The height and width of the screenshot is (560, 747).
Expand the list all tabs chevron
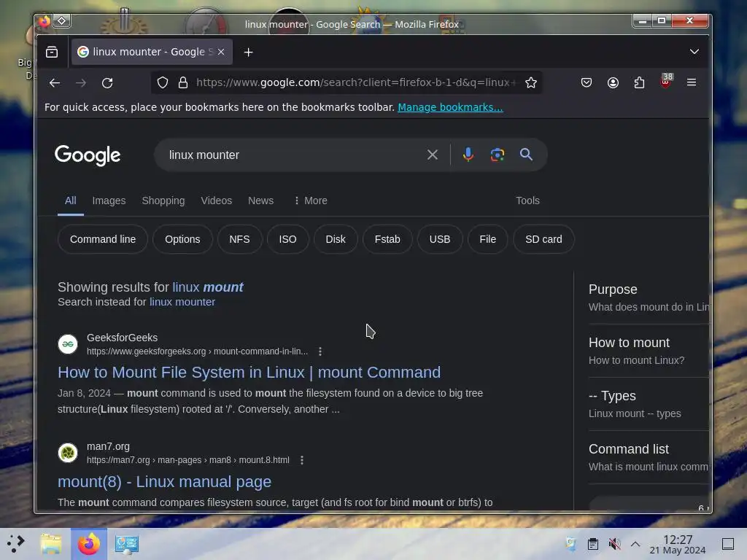[x=694, y=52]
